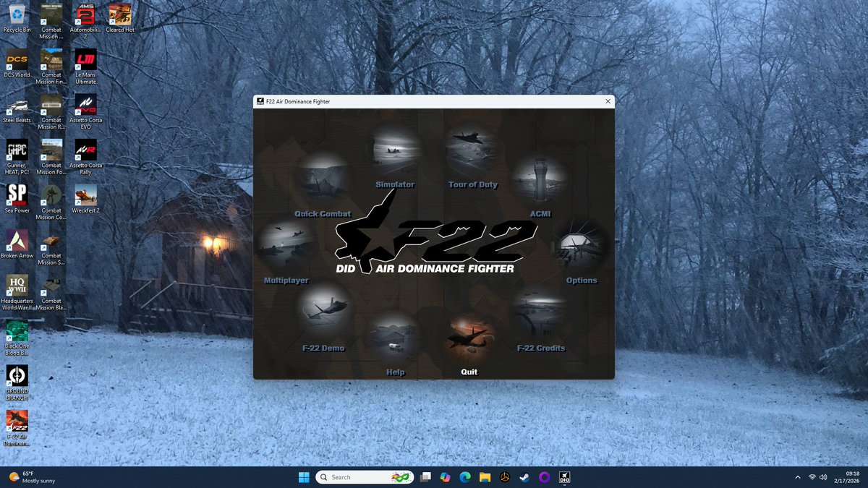Select Combat Mission Fin... desktop shortcut

[x=51, y=67]
